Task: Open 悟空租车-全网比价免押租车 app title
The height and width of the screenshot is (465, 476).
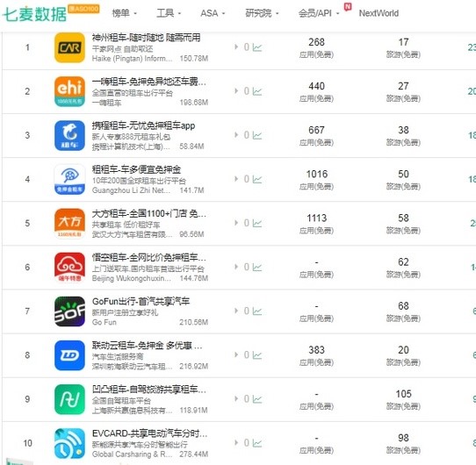Action: [149, 257]
